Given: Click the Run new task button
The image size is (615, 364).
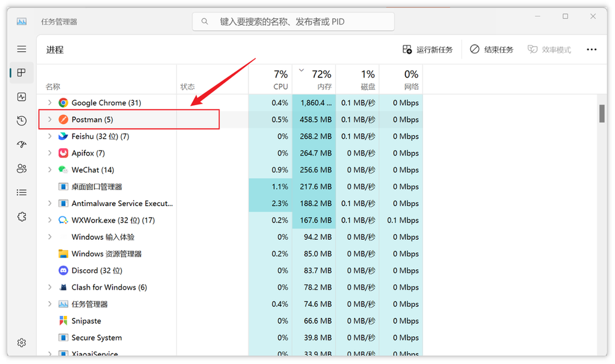Looking at the screenshot, I should tap(427, 50).
